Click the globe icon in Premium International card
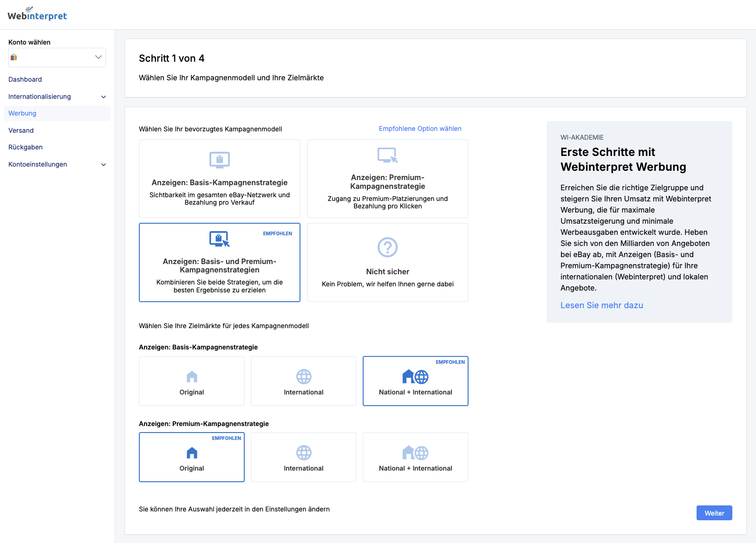 (304, 452)
